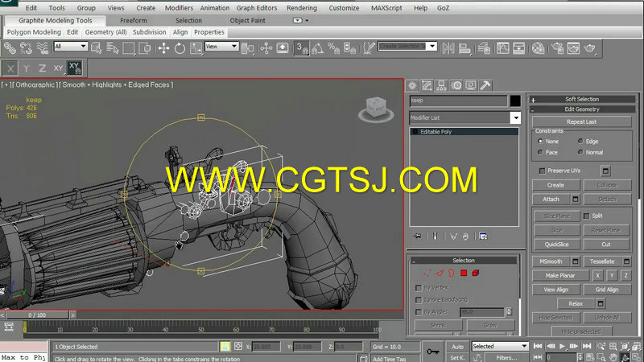644x362 pixels.
Task: Click the Repeat Last button
Action: (581, 121)
